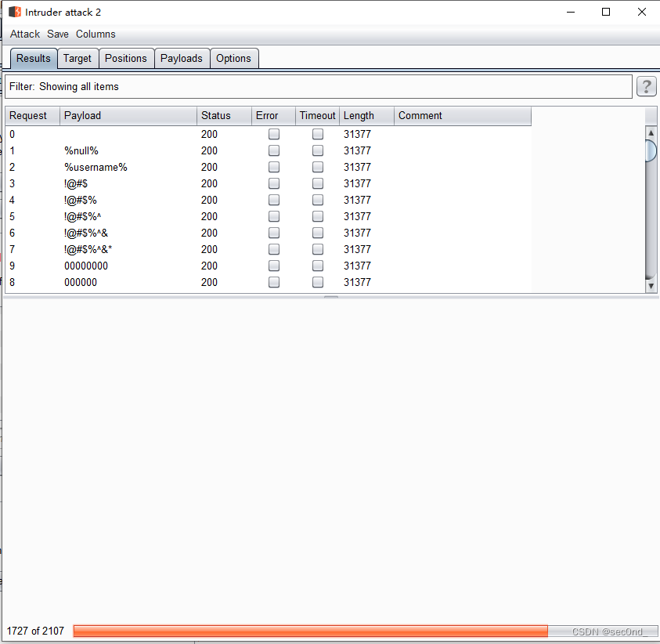Viewport: 660px width, 644px height.
Task: Click the Filter: Showing all items bar
Action: [318, 87]
